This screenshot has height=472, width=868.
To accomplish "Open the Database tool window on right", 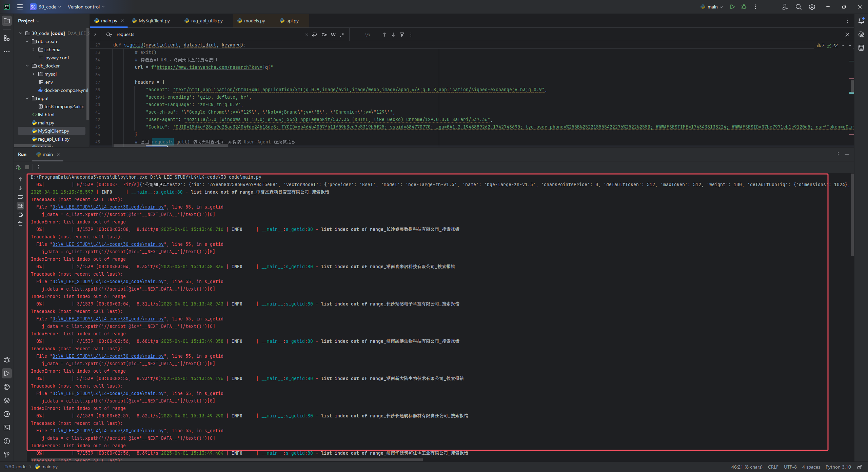I will 861,48.
